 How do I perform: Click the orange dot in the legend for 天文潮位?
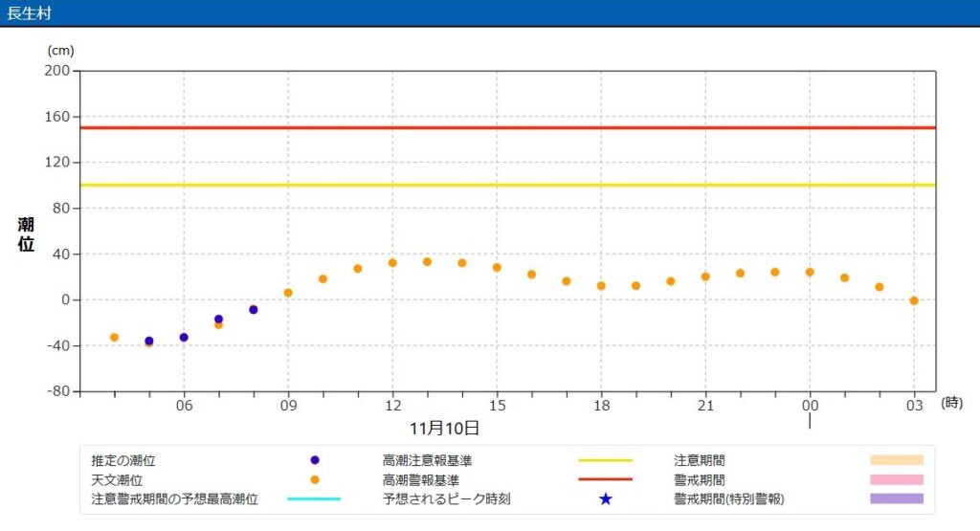[x=315, y=479]
